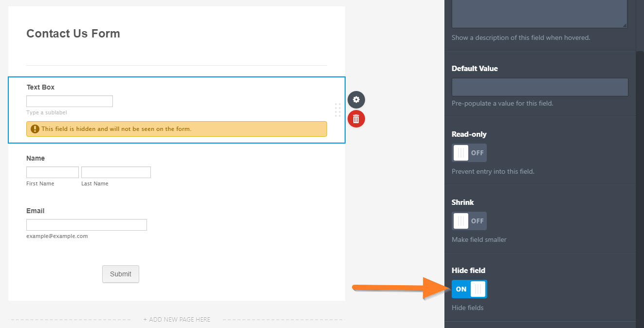Edit the Contact Us Form heading
Image resolution: width=644 pixels, height=328 pixels.
coord(73,34)
